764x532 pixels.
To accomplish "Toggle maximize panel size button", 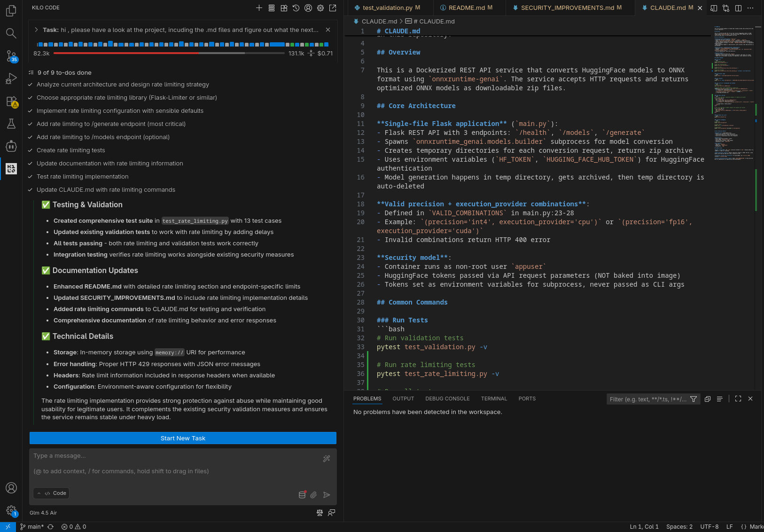I will point(738,399).
